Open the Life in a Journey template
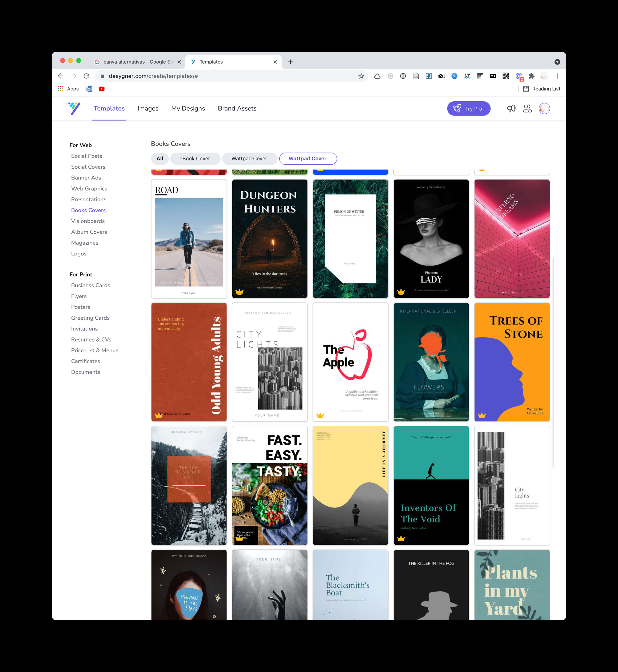 point(350,485)
